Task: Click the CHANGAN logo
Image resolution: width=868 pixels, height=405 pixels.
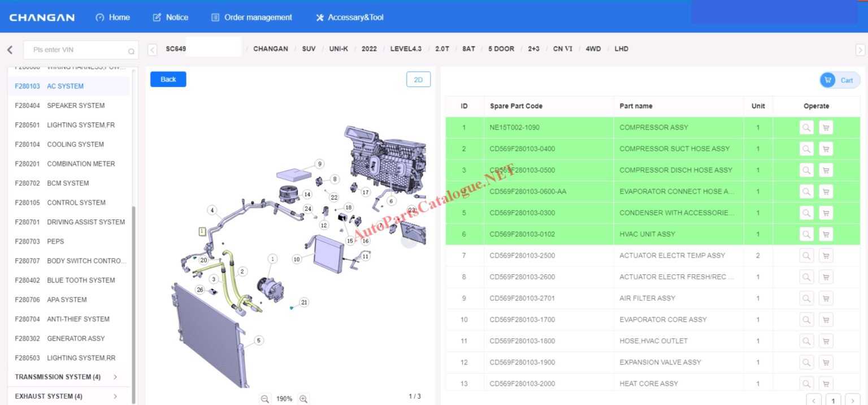Action: point(42,17)
